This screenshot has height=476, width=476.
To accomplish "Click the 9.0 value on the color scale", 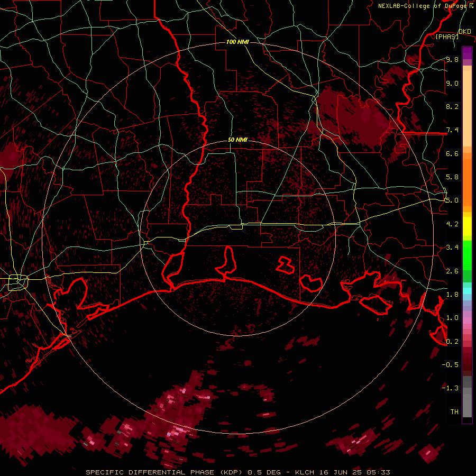I will point(452,83).
